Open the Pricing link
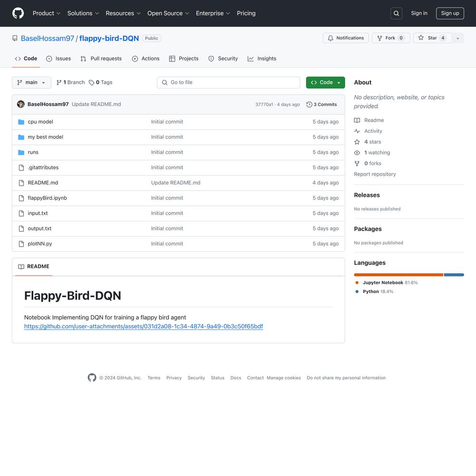Image resolution: width=476 pixels, height=476 pixels. (246, 13)
